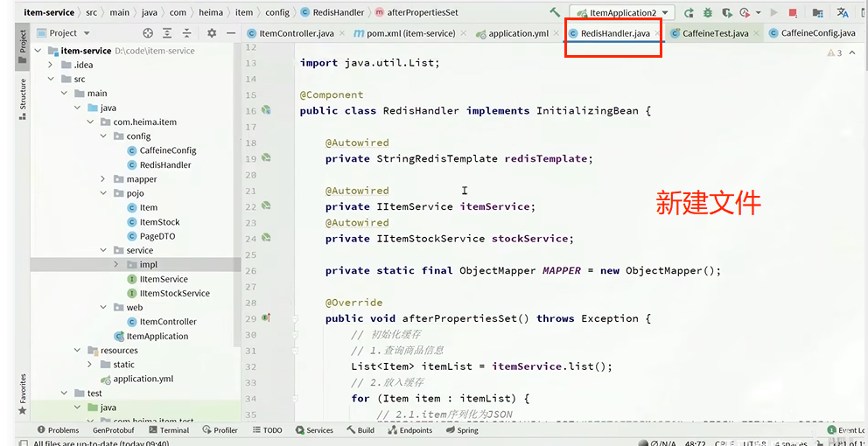Click the Profiler run icon
868x446 pixels.
(745, 12)
